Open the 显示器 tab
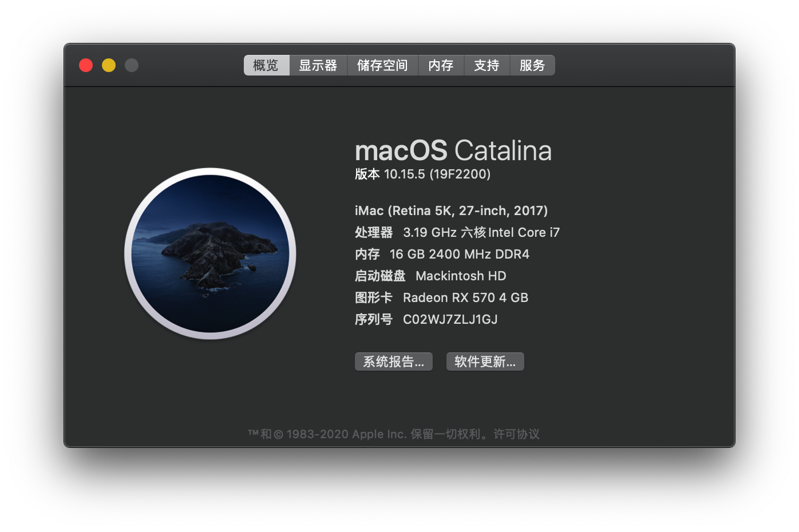Screen dimensions: 799x532 click(x=318, y=65)
